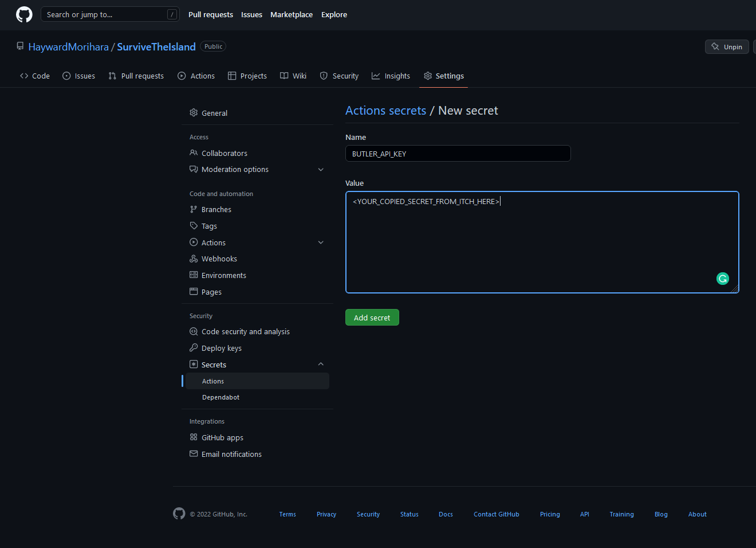Open the SurviveTheIsland repository link

pyautogui.click(x=156, y=46)
